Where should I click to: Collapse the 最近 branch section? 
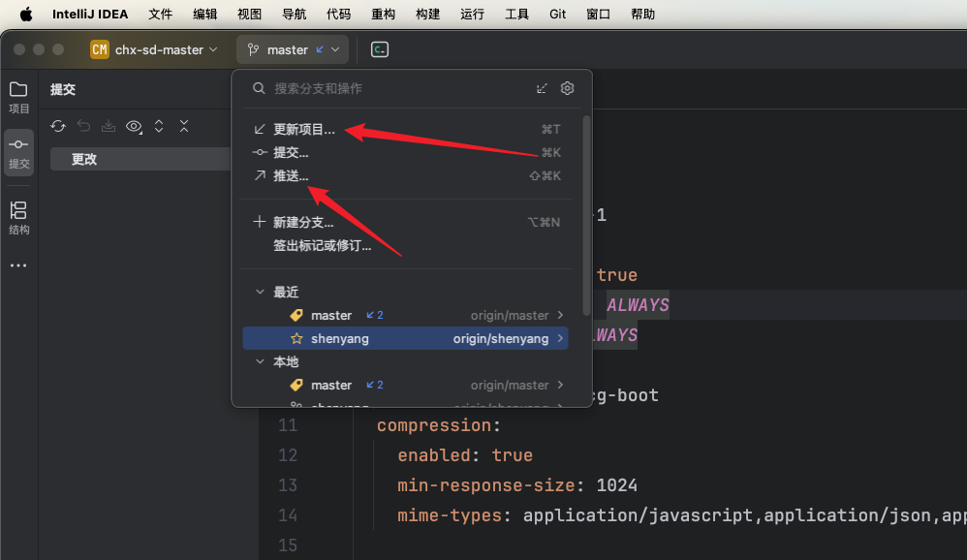tap(259, 292)
